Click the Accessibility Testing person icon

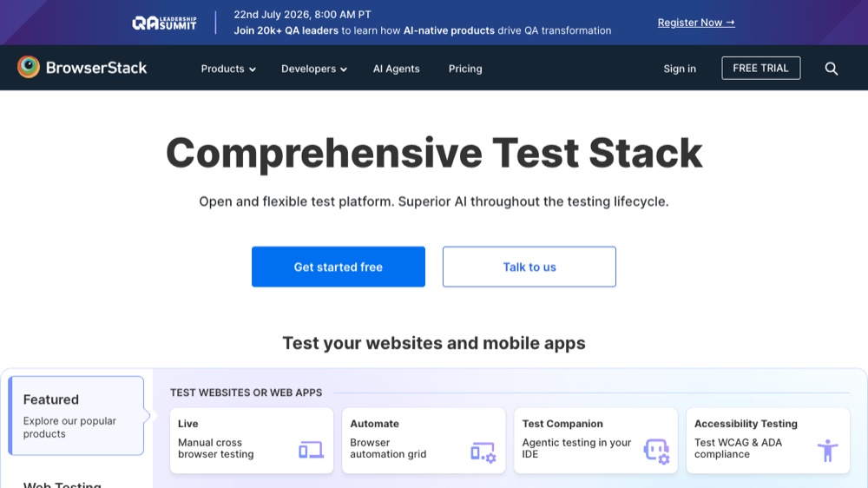827,451
